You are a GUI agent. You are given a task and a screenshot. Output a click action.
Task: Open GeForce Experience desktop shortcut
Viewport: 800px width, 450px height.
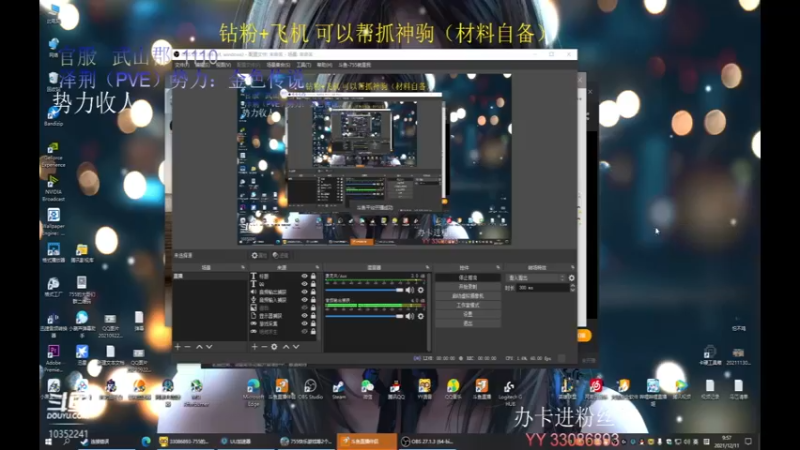click(53, 155)
